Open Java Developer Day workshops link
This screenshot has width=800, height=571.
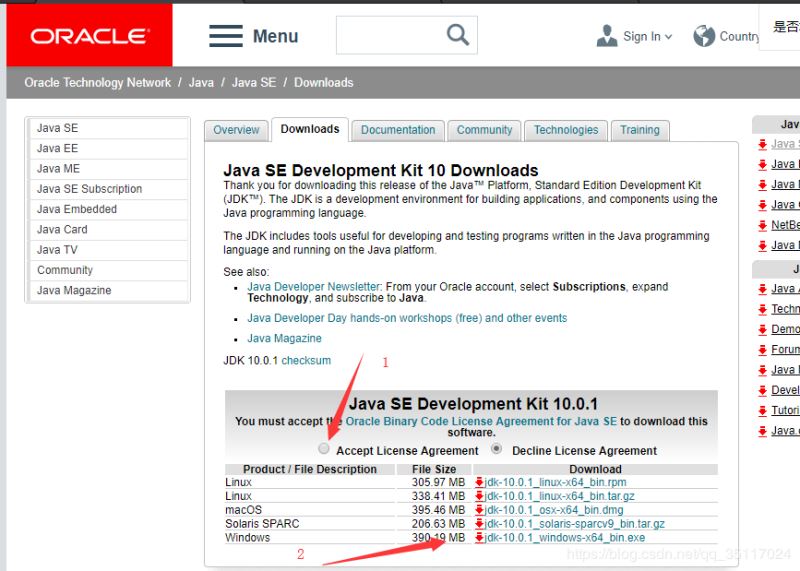(x=407, y=318)
